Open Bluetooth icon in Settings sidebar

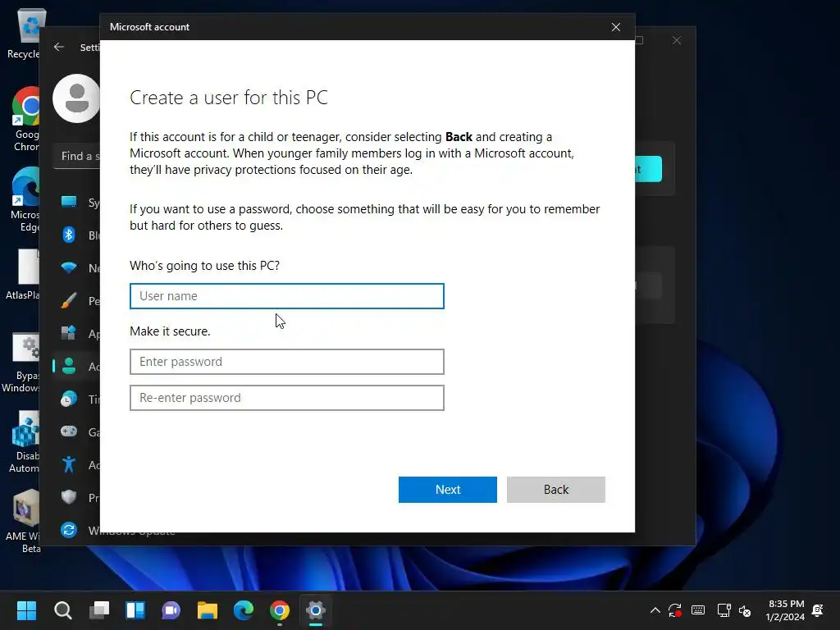coord(69,235)
